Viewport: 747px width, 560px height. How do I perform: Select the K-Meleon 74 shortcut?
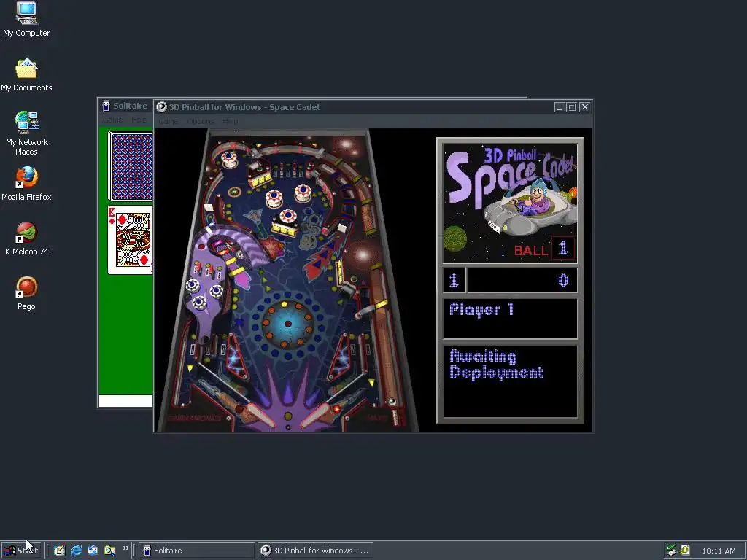(x=26, y=238)
